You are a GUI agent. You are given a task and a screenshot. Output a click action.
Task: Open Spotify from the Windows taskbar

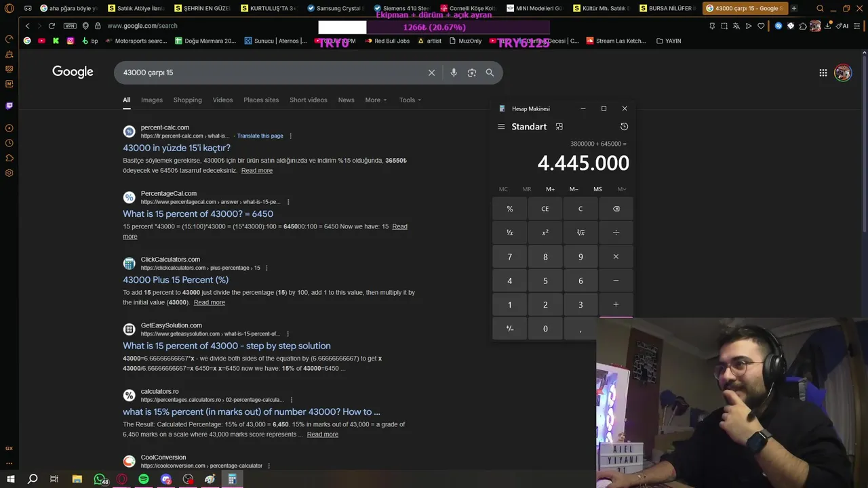pyautogui.click(x=144, y=479)
